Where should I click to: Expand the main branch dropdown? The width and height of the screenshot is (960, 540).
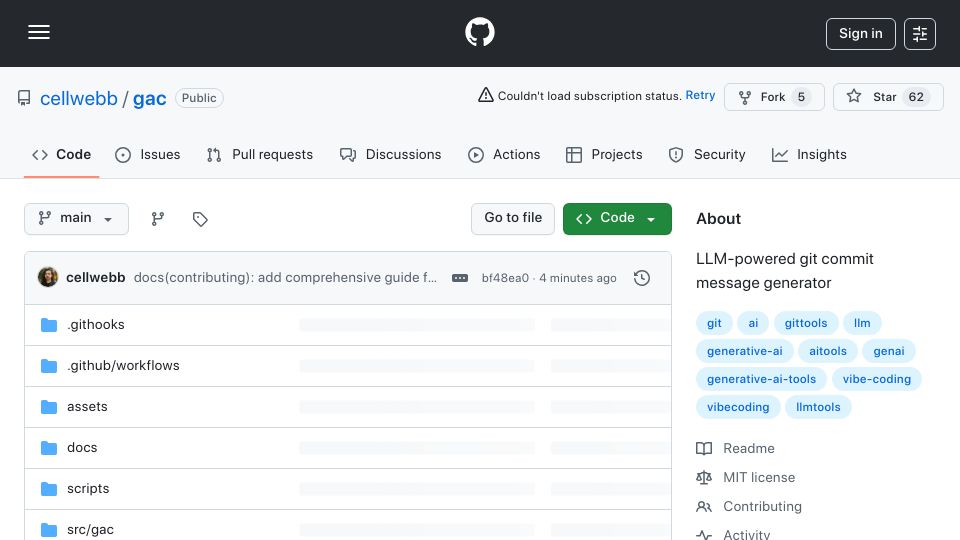(77, 219)
